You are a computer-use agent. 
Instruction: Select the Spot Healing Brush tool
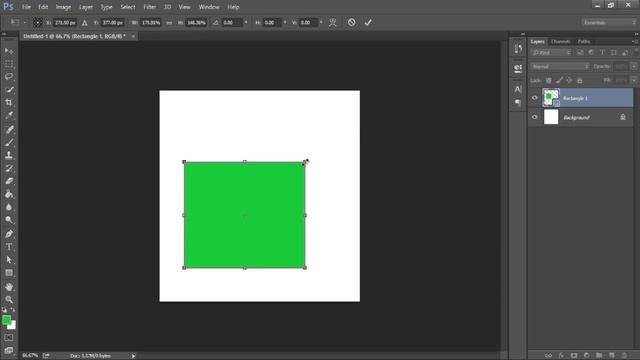(9, 130)
